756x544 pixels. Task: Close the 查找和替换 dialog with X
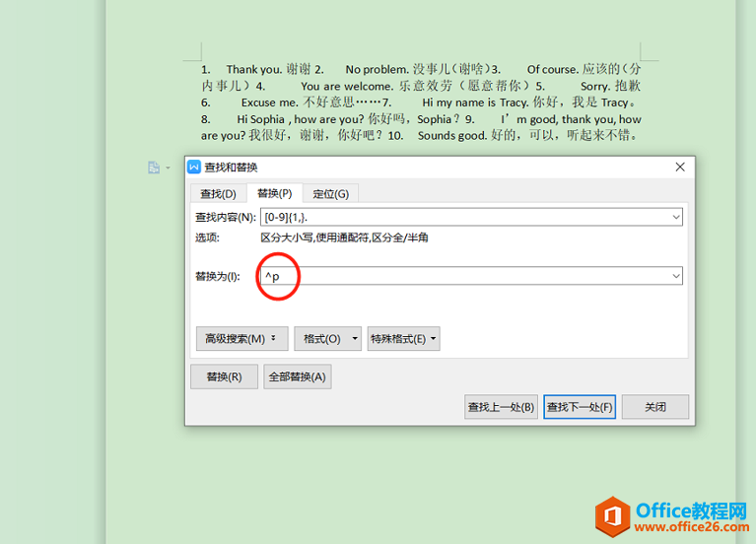pos(680,167)
